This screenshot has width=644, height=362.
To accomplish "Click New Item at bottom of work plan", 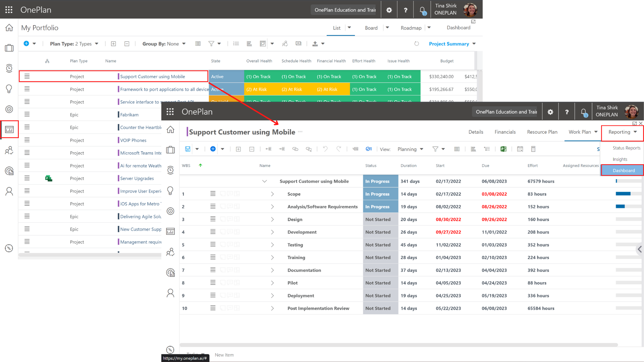I will click(x=224, y=355).
